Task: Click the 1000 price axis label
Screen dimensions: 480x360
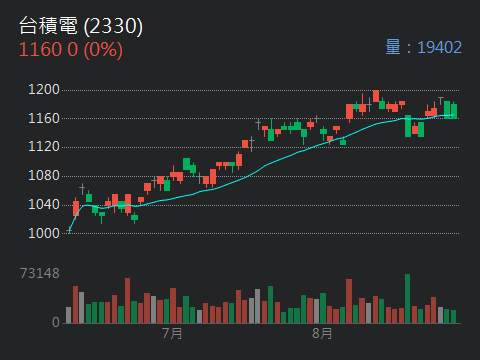Action: pos(44,233)
